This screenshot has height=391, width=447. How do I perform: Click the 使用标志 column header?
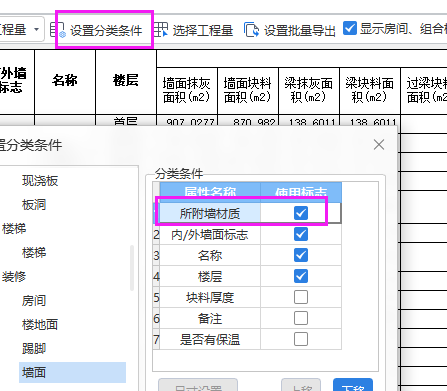pos(301,192)
